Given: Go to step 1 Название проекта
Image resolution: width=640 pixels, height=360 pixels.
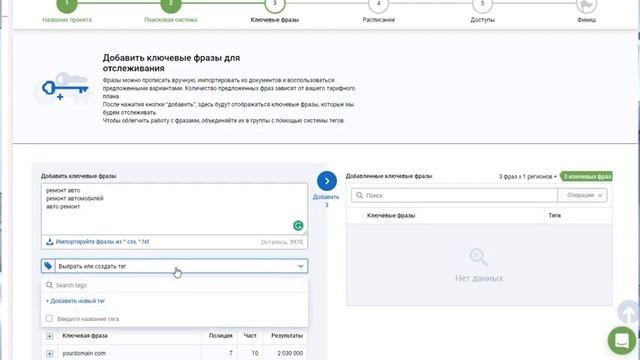Looking at the screenshot, I should tap(67, 11).
